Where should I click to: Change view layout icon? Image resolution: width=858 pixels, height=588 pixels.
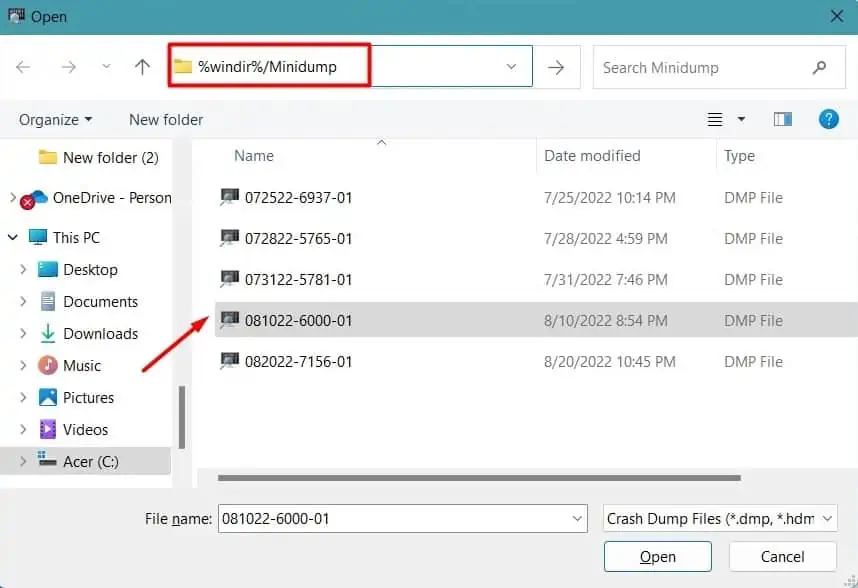(715, 119)
